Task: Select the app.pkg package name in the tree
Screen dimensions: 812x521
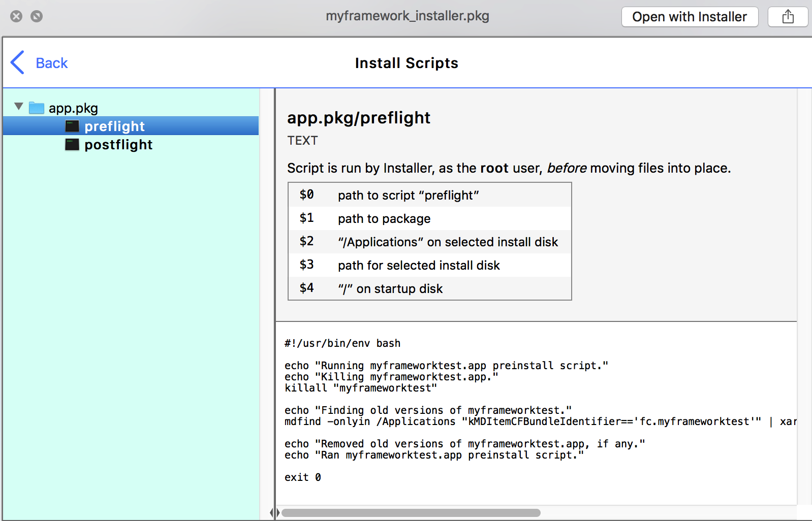Action: pyautogui.click(x=73, y=108)
